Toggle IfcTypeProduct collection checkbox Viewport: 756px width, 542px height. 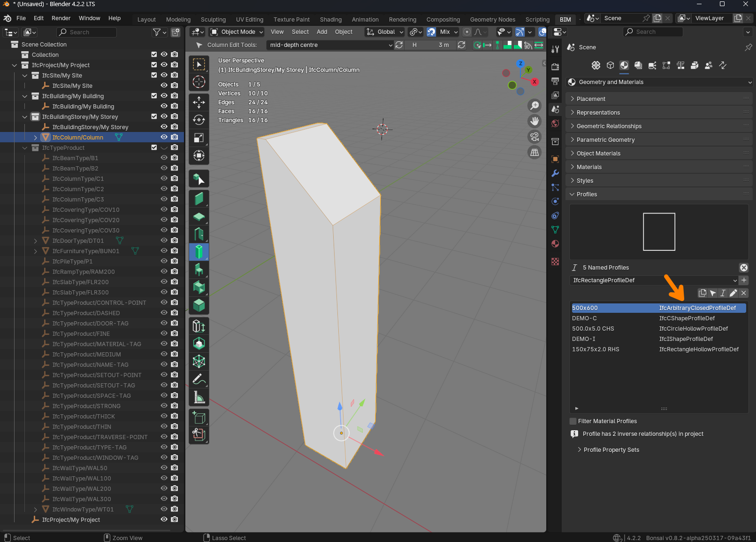(154, 147)
